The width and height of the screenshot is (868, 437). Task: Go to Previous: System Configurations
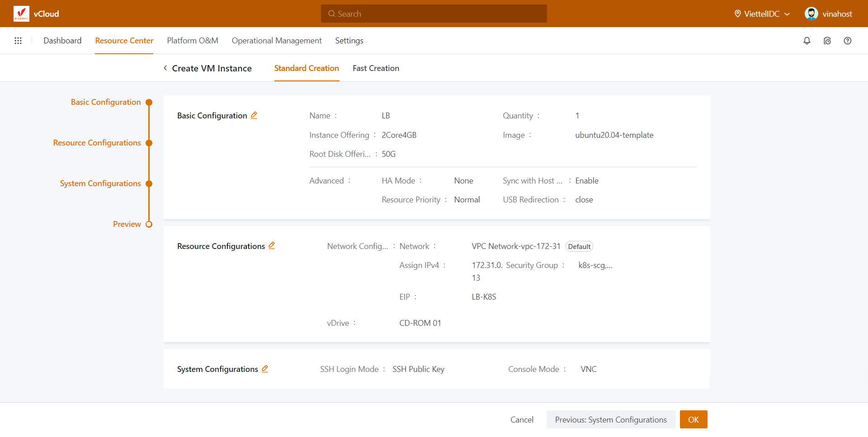coord(610,419)
